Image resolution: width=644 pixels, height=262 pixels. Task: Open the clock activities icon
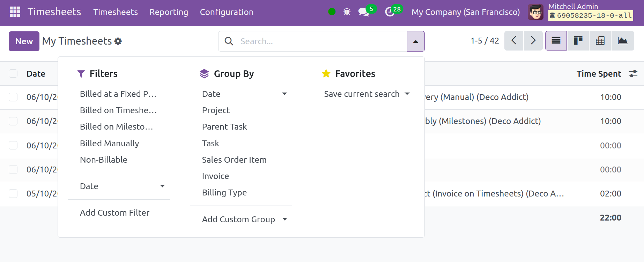coord(390,12)
